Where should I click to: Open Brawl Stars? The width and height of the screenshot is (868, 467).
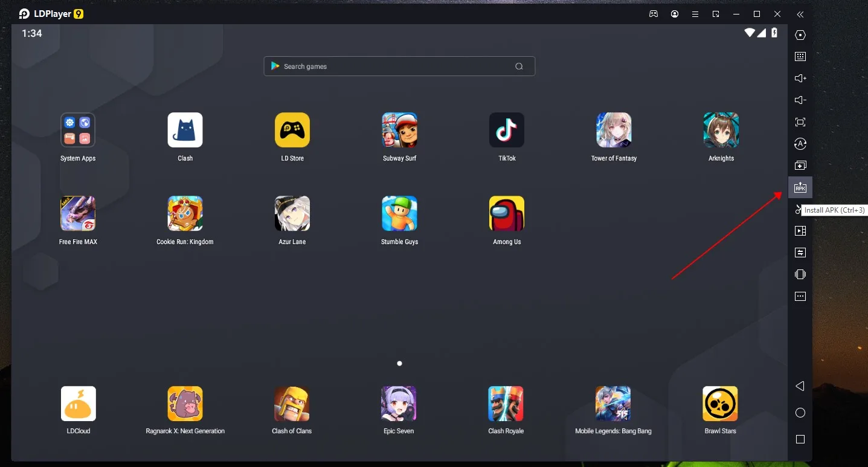tap(720, 404)
